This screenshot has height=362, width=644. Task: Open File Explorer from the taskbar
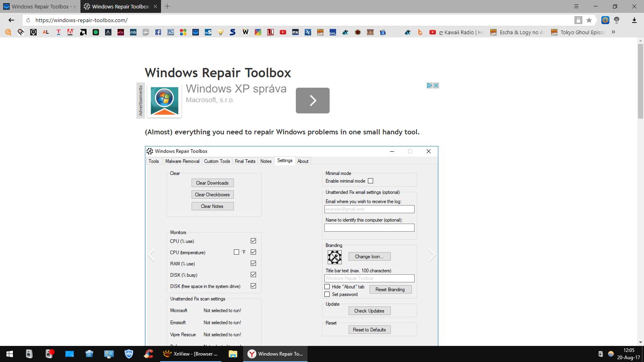point(233,354)
